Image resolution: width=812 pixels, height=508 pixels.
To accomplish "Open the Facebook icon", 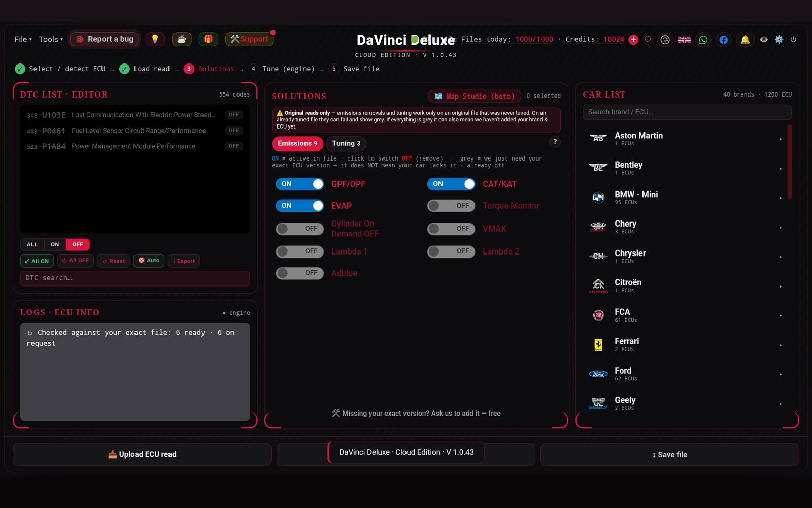I will [724, 40].
